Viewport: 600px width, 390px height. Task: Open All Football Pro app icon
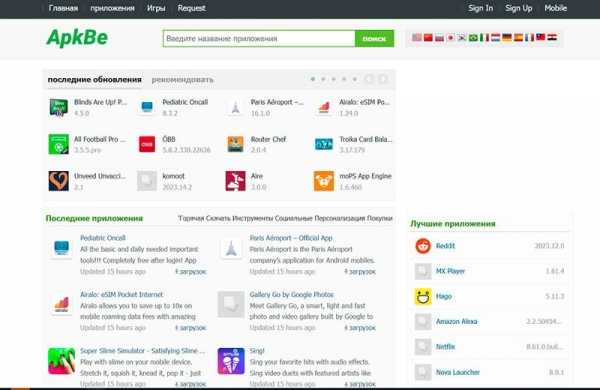pos(59,144)
